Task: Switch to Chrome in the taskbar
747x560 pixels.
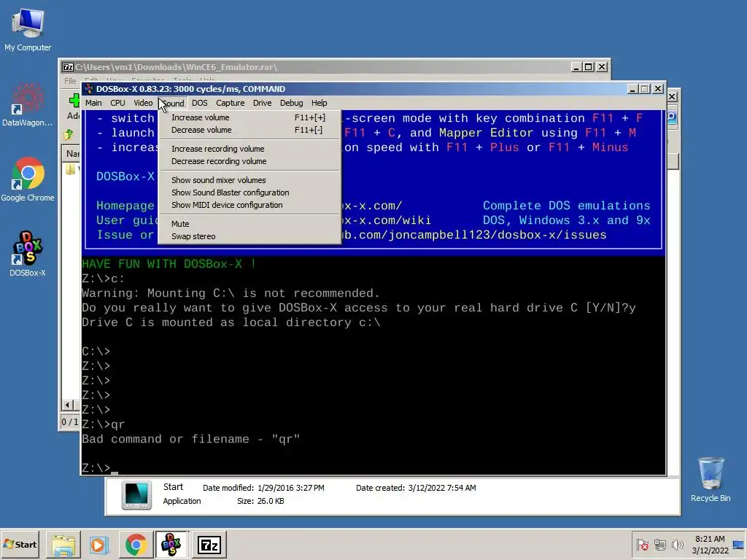Action: tap(136, 545)
